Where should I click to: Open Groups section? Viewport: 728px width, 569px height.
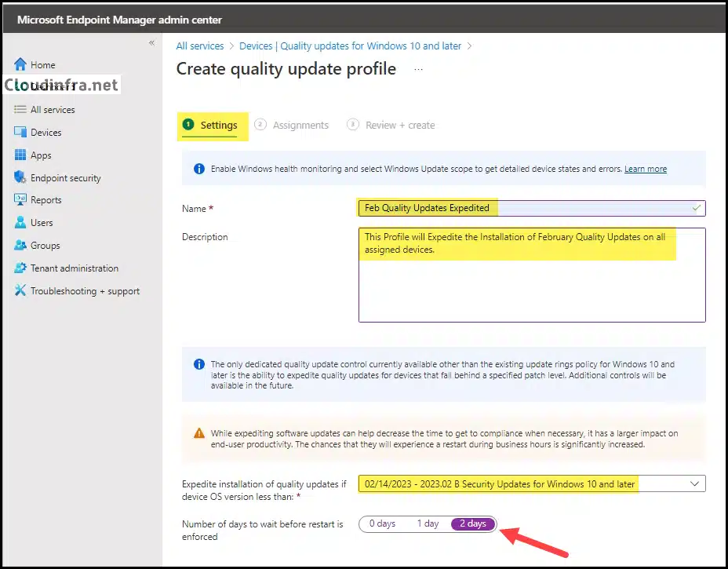pos(45,246)
